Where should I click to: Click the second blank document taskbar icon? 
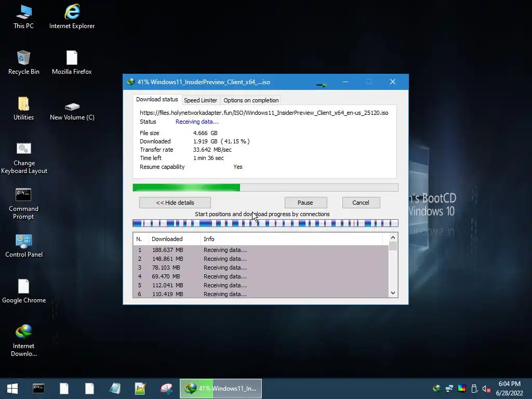[89, 389]
